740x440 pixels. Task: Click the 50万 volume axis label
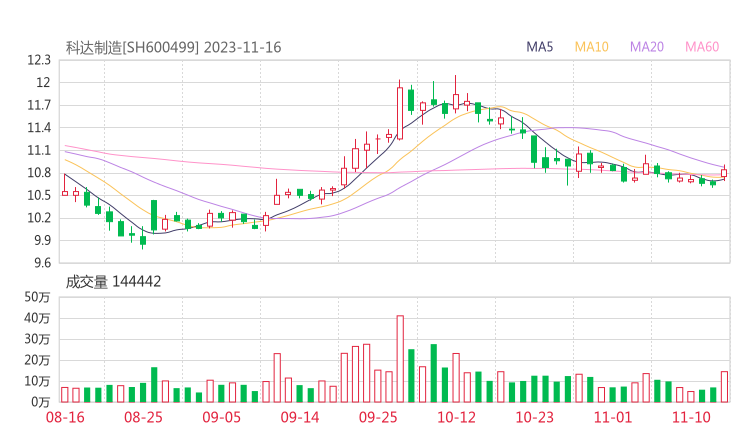[37, 297]
